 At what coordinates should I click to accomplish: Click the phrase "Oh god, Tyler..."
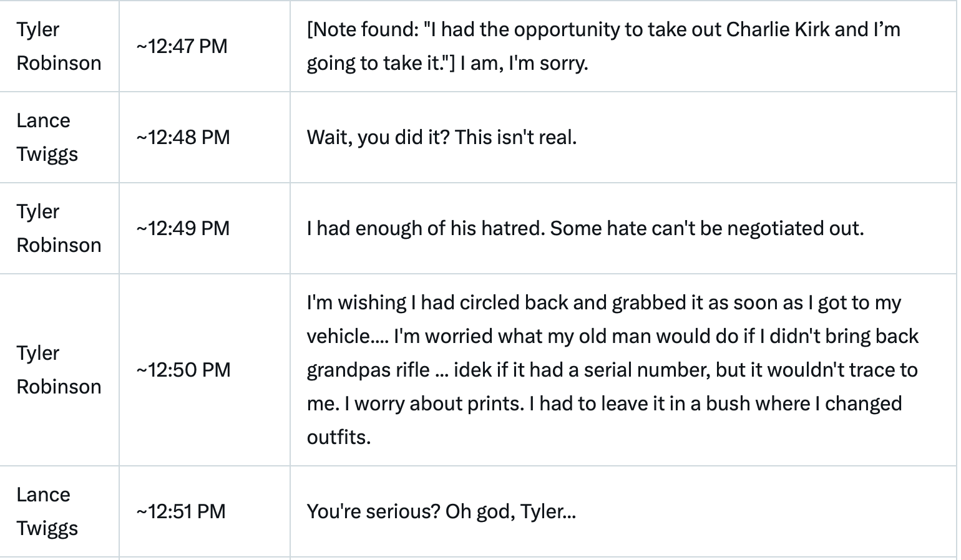click(511, 511)
